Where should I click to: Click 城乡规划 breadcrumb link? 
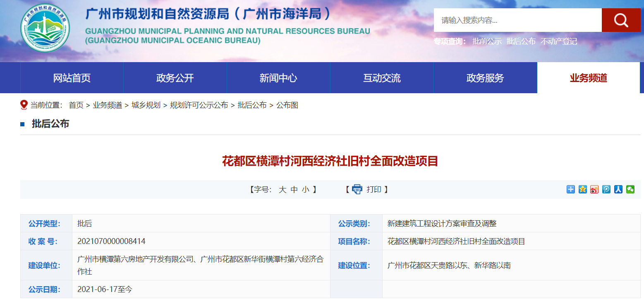(146, 105)
